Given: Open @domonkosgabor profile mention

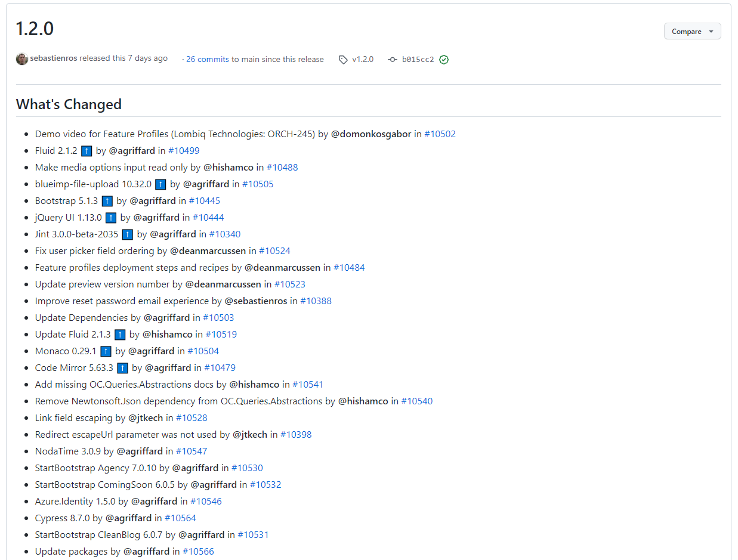Looking at the screenshot, I should tap(371, 134).
